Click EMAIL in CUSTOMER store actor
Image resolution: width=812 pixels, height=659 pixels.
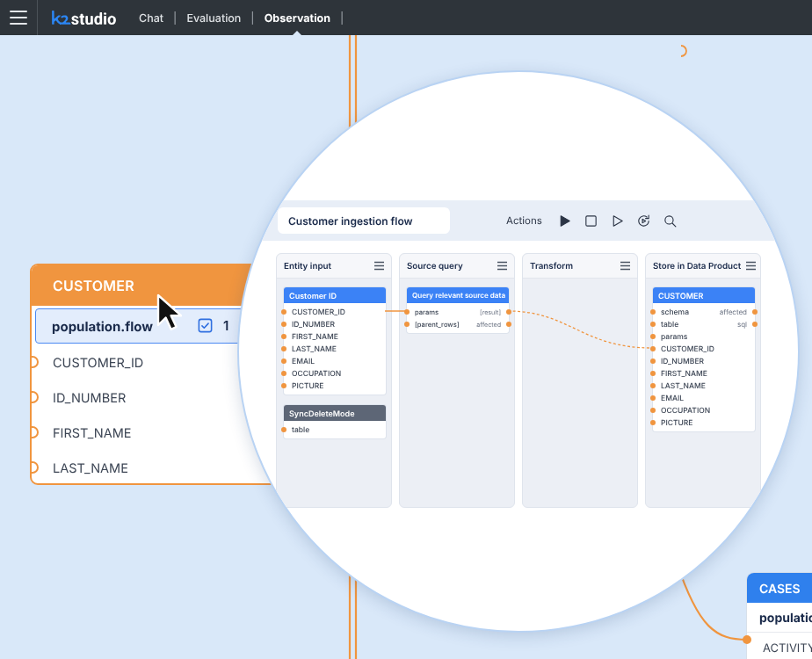[671, 398]
